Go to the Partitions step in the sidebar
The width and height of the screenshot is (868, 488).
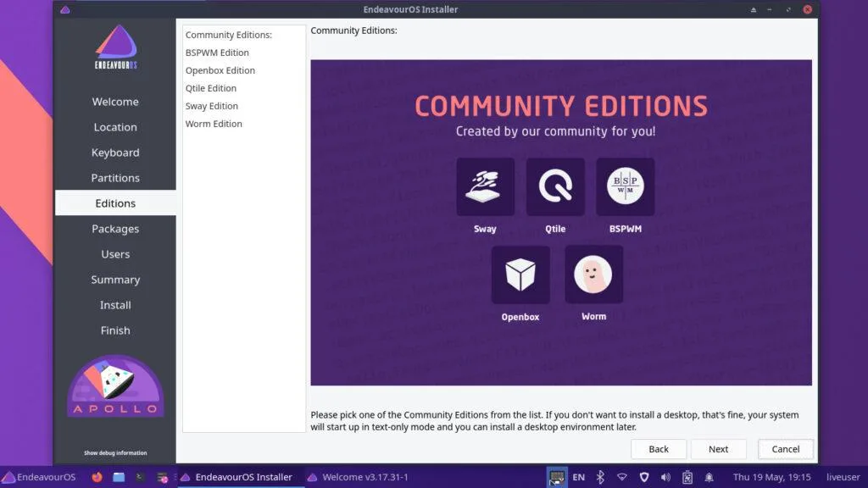click(115, 178)
